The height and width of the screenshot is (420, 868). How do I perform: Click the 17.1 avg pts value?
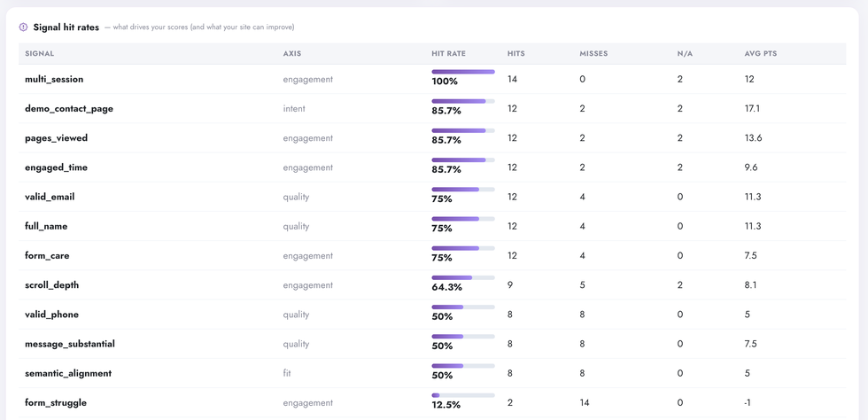[x=752, y=109]
